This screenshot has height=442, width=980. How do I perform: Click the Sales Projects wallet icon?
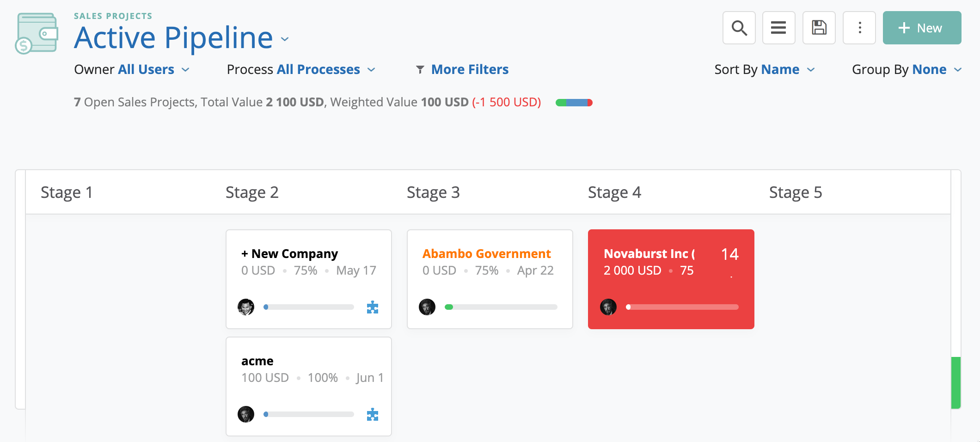37,33
